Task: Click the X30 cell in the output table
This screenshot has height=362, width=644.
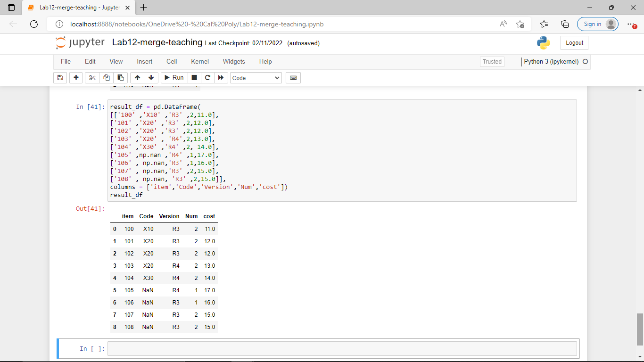Action: (x=149, y=278)
